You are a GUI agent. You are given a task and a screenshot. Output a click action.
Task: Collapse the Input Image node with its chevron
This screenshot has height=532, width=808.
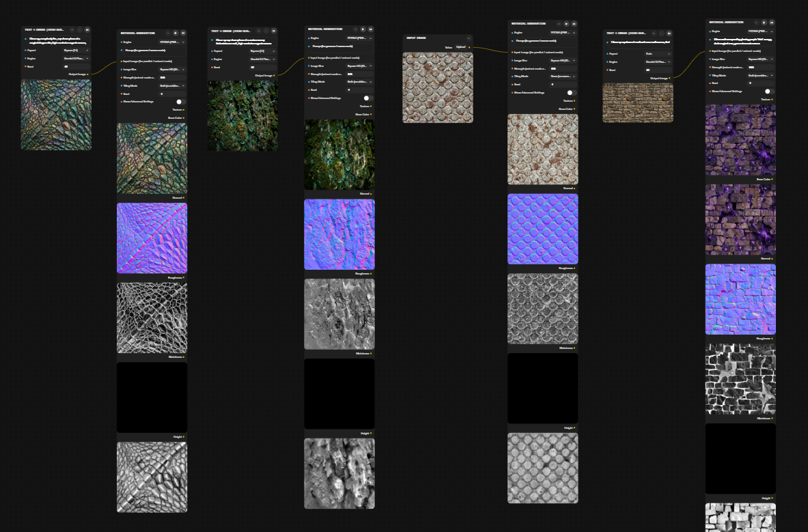[x=469, y=38]
